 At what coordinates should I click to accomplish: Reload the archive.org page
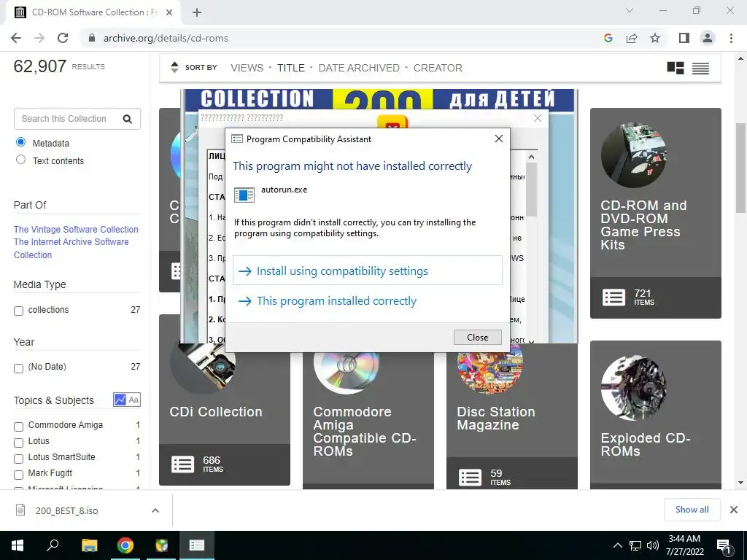click(x=63, y=38)
